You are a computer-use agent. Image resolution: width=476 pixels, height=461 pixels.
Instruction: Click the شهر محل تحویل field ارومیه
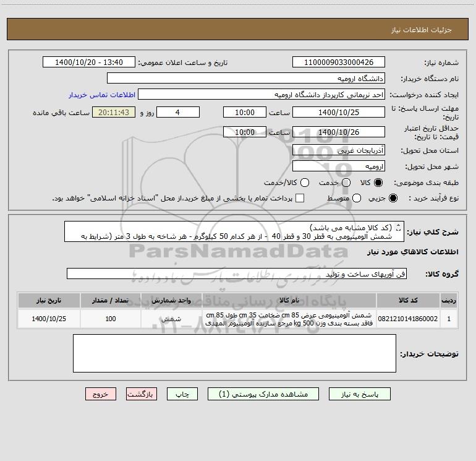pos(339,166)
